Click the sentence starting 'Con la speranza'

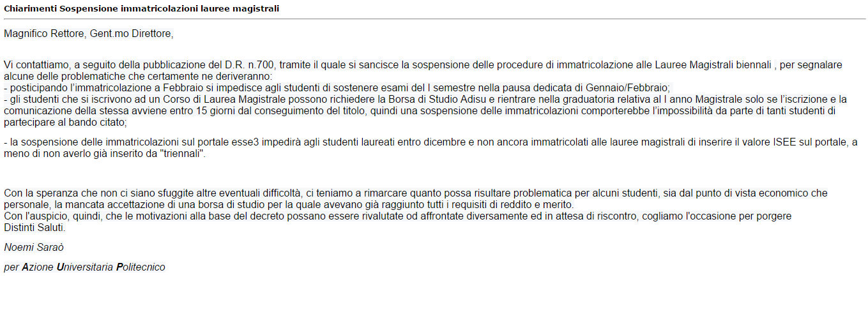tap(416, 198)
